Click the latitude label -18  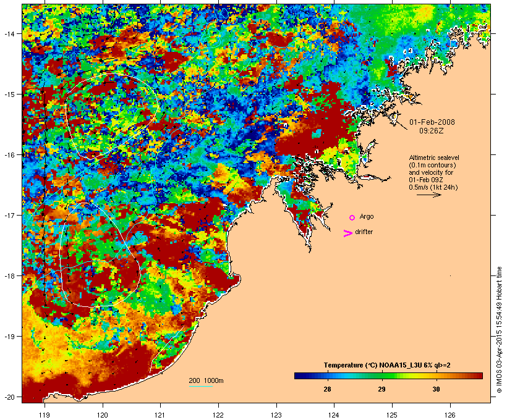tap(9, 275)
